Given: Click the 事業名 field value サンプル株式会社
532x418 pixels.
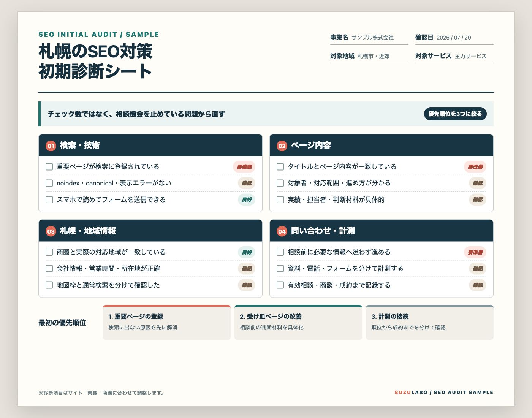Looking at the screenshot, I should 372,38.
